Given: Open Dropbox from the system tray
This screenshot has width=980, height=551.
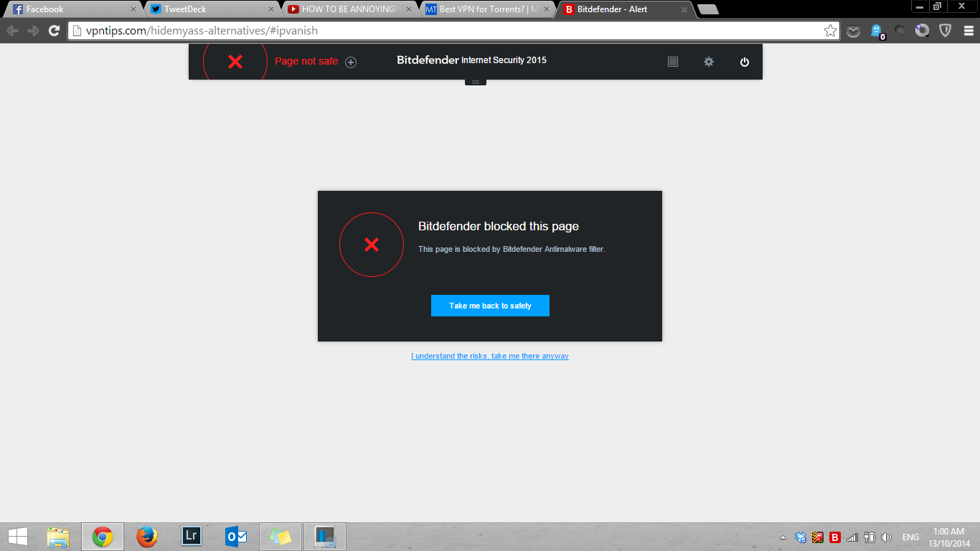Looking at the screenshot, I should pyautogui.click(x=801, y=537).
